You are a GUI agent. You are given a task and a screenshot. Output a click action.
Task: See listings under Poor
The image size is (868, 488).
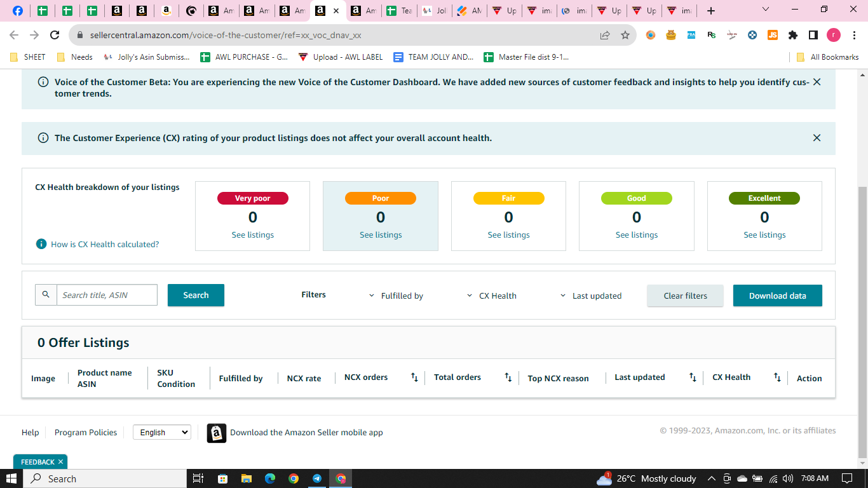coord(381,234)
